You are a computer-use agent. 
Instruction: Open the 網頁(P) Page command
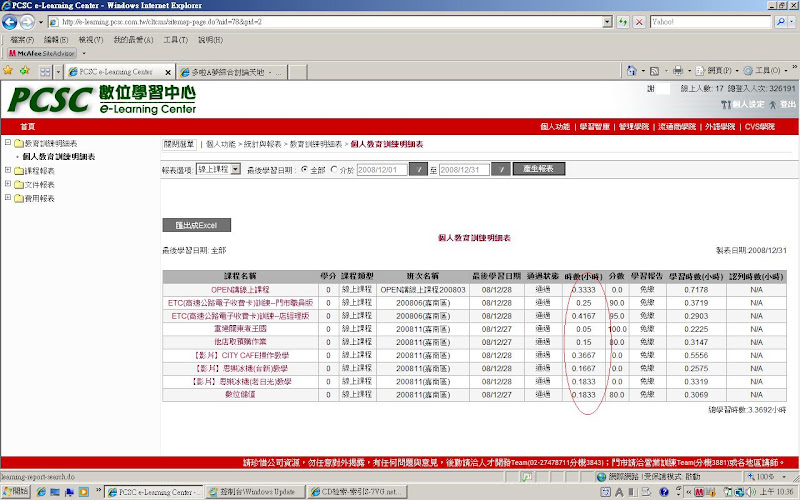[x=714, y=70]
